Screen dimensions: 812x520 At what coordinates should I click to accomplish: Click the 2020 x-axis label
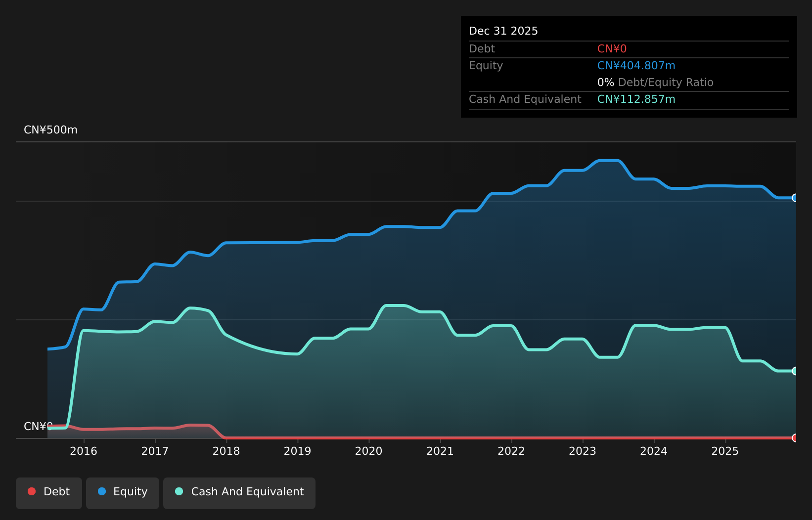click(x=368, y=451)
